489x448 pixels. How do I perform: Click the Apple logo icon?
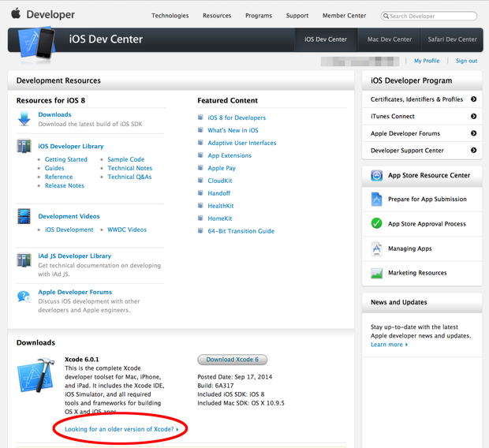pos(16,13)
